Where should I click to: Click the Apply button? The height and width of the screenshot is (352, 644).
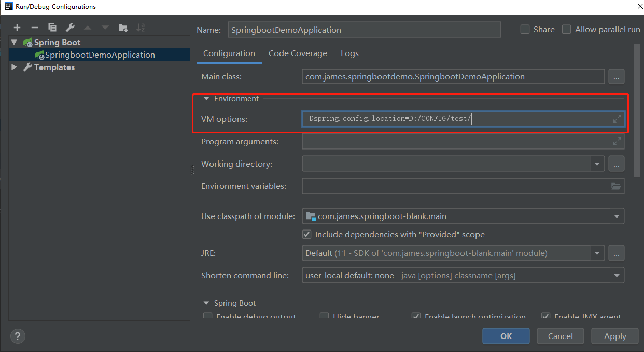click(615, 336)
